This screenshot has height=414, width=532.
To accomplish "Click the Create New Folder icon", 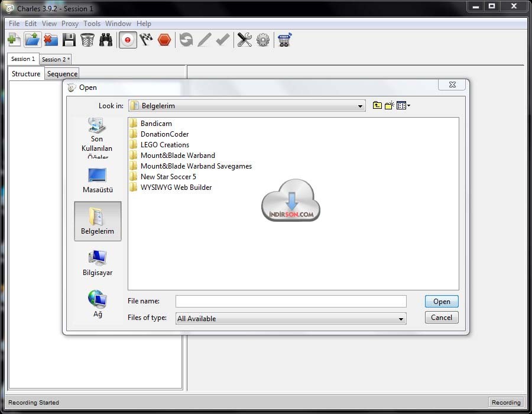I will (x=389, y=105).
